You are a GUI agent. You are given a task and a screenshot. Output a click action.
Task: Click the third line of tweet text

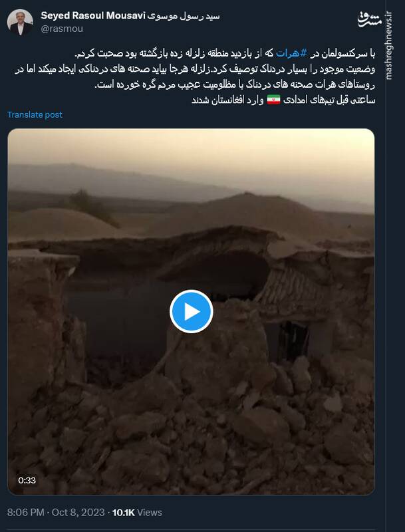tap(235, 84)
